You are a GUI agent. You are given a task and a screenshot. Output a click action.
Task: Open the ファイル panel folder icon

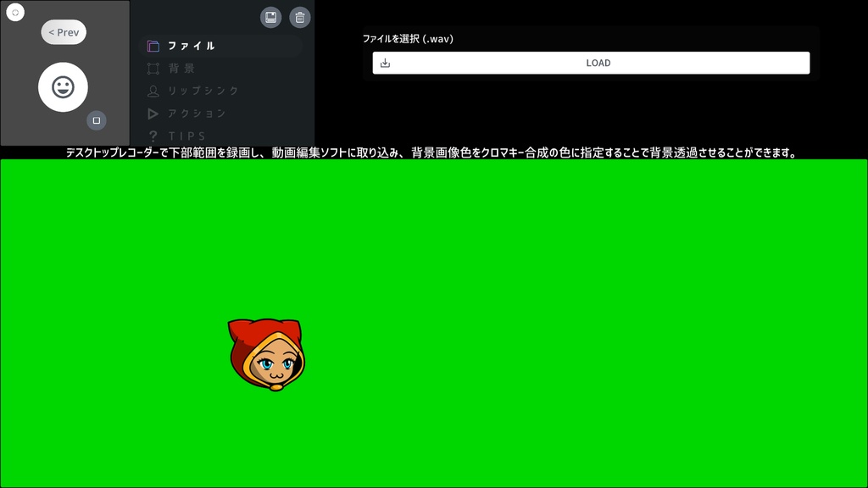(154, 46)
